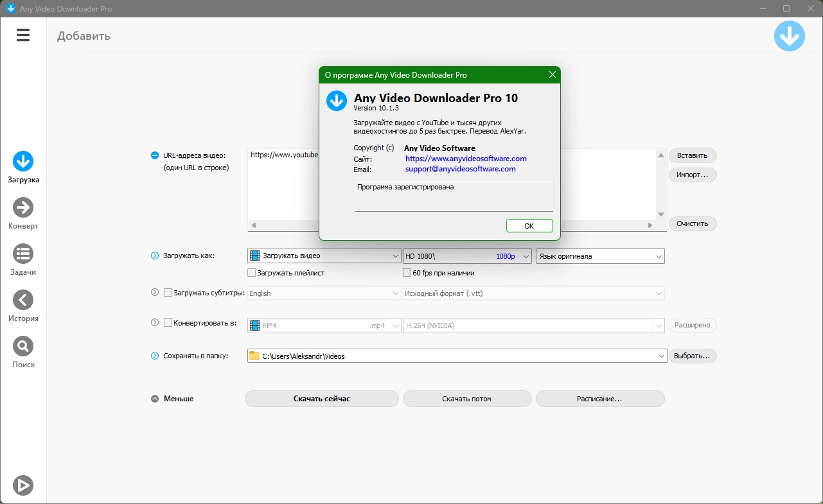Click the Программа зарегистрирована status text
The height and width of the screenshot is (504, 823).
(x=405, y=187)
